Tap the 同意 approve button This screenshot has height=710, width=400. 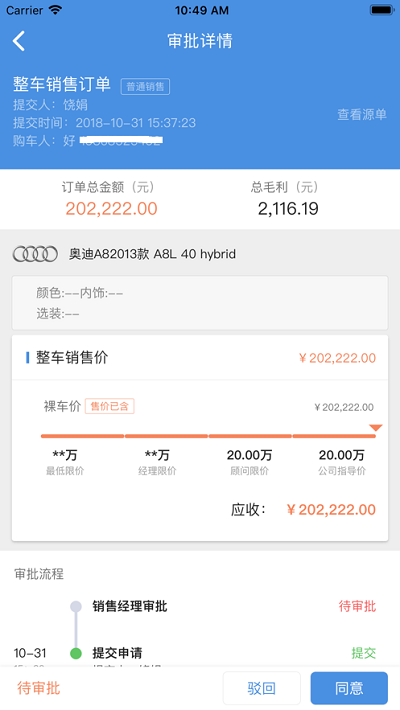(349, 688)
